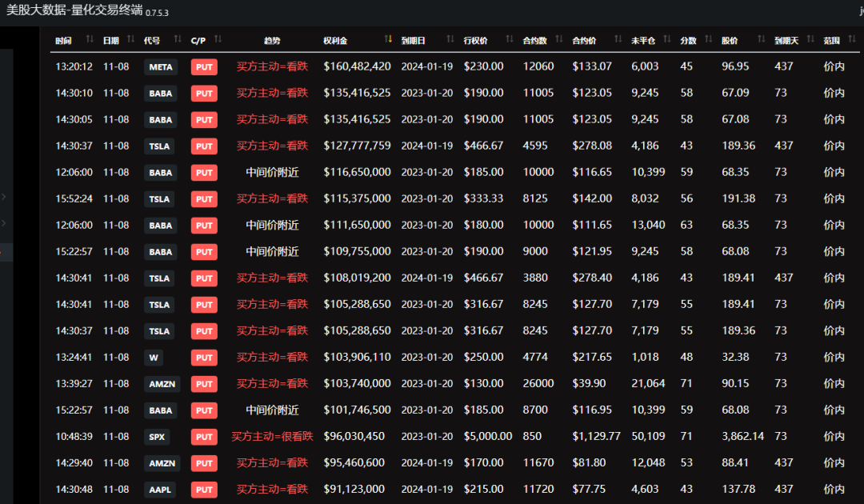Select the strike price $5,000.00 cell
The width and height of the screenshot is (864, 504).
coord(488,437)
